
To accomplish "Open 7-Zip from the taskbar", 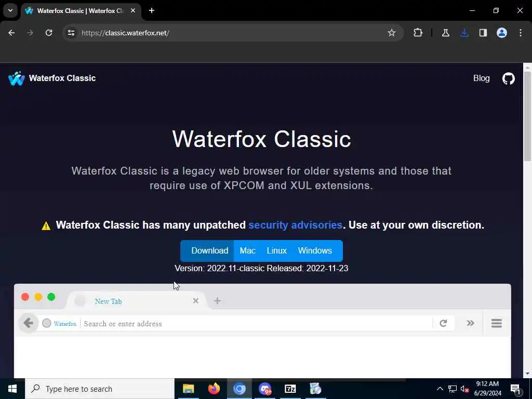I will pos(290,389).
